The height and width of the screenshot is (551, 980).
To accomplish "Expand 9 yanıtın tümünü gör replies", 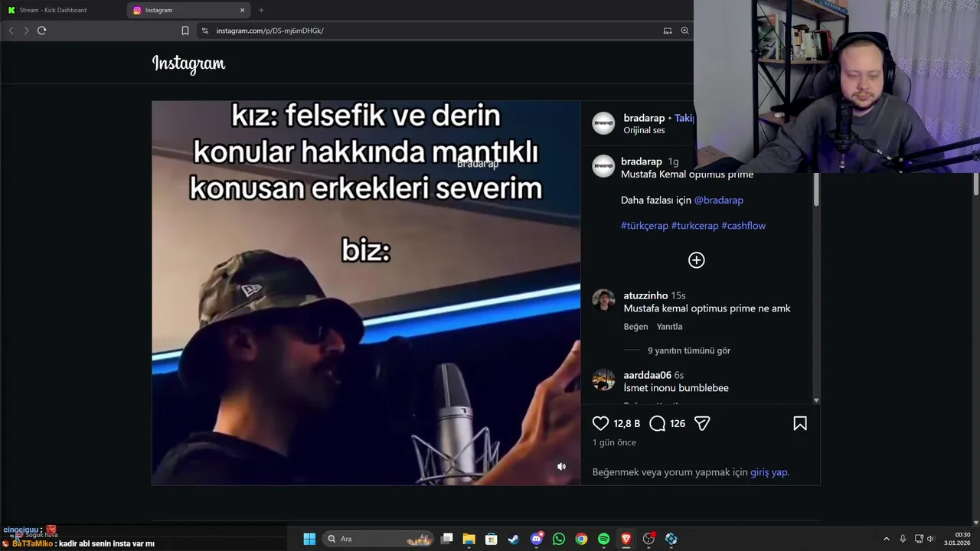I will tap(689, 350).
